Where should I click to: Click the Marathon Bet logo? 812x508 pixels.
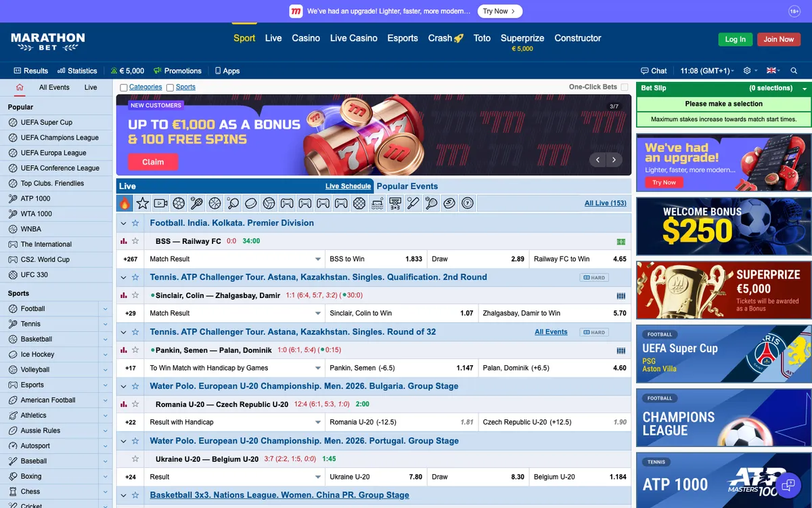pos(48,42)
